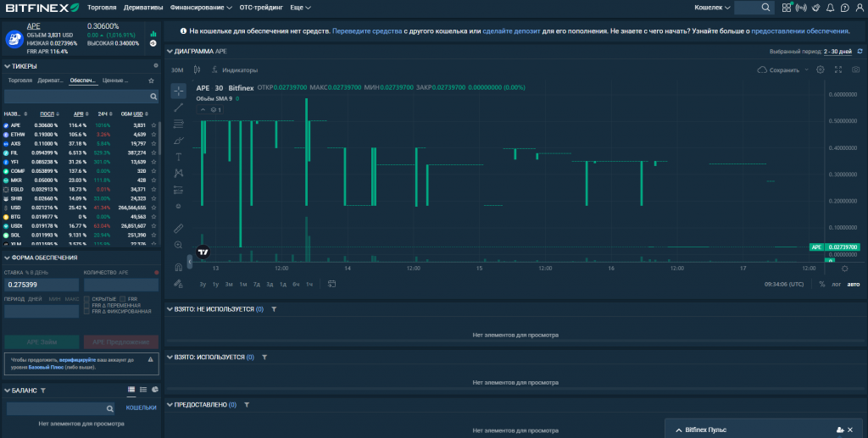Viewport: 868px width, 438px height.
Task: Click the 2 - 30 дней period link
Action: pyautogui.click(x=837, y=52)
